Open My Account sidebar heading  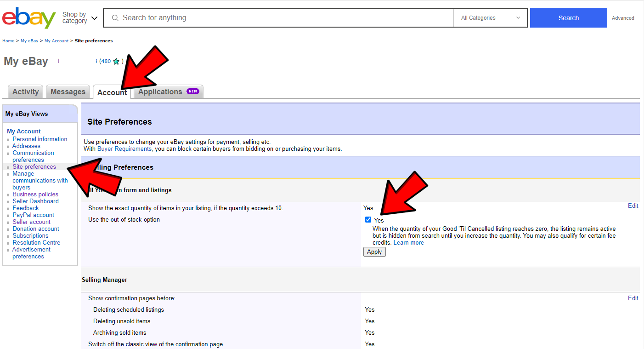(x=24, y=131)
